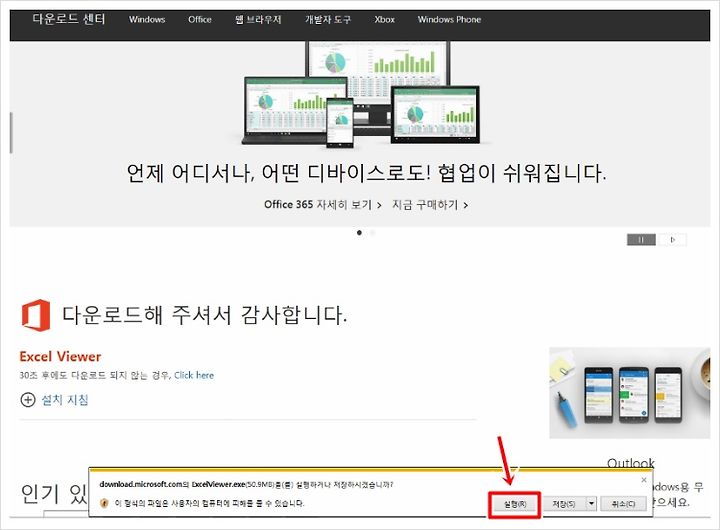Viewport: 720px width, 530px height.
Task: Open the Windows menu item
Action: (x=147, y=19)
